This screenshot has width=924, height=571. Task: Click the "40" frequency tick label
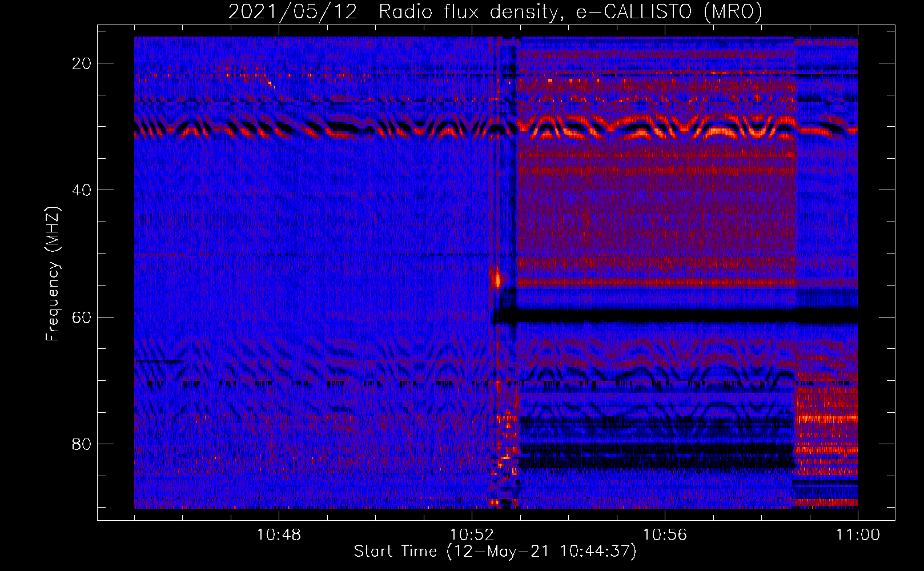click(82, 190)
